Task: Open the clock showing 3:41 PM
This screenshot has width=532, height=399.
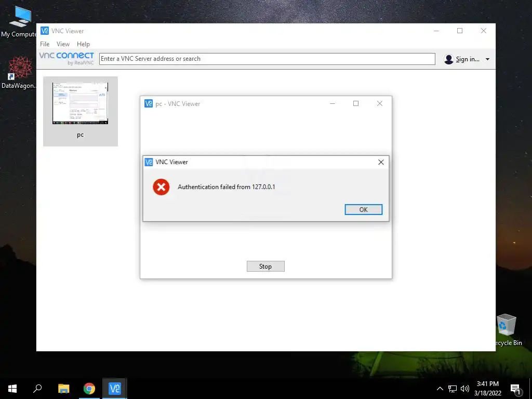Action: pos(487,389)
